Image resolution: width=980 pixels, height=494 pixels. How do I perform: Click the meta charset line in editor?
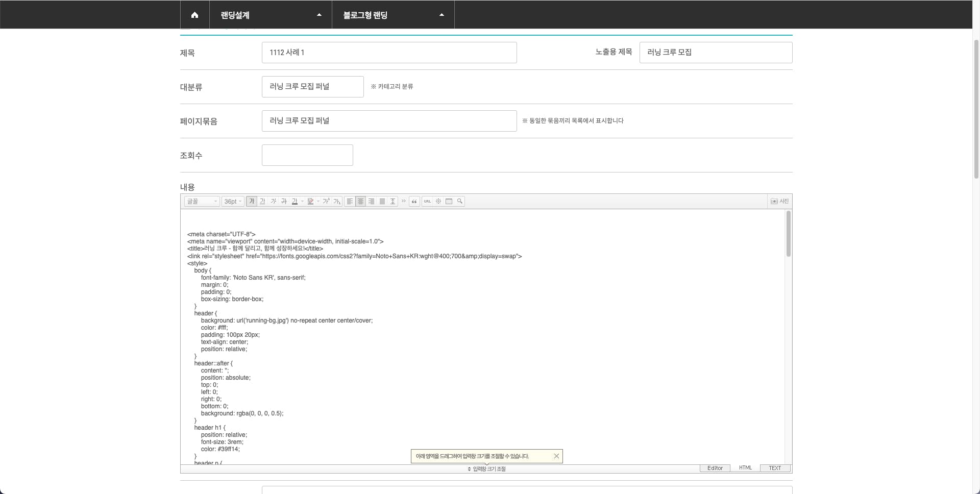(x=222, y=235)
